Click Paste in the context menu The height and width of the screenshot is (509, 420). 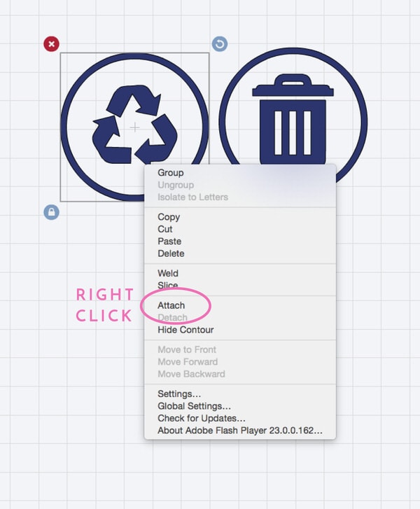click(169, 242)
